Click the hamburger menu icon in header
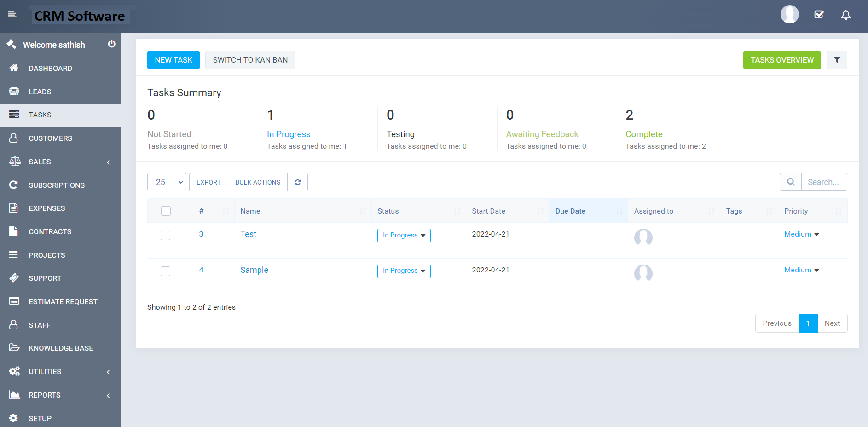 (12, 15)
